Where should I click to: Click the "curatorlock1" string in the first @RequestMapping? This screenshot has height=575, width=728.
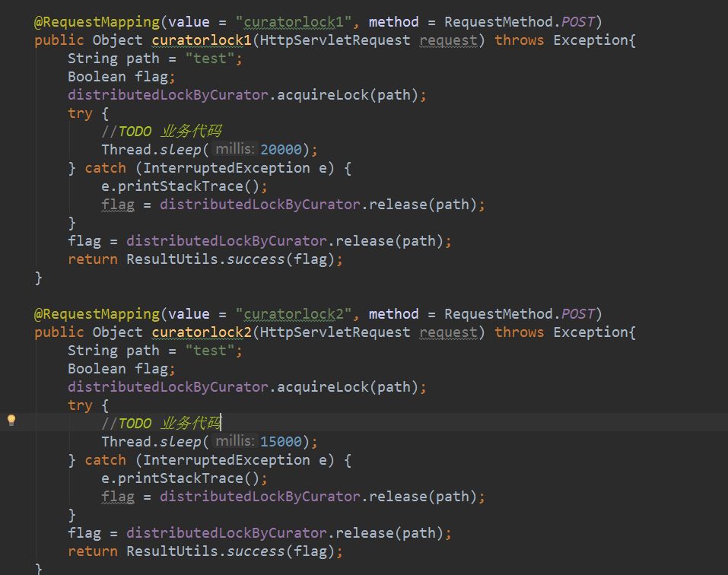point(293,22)
